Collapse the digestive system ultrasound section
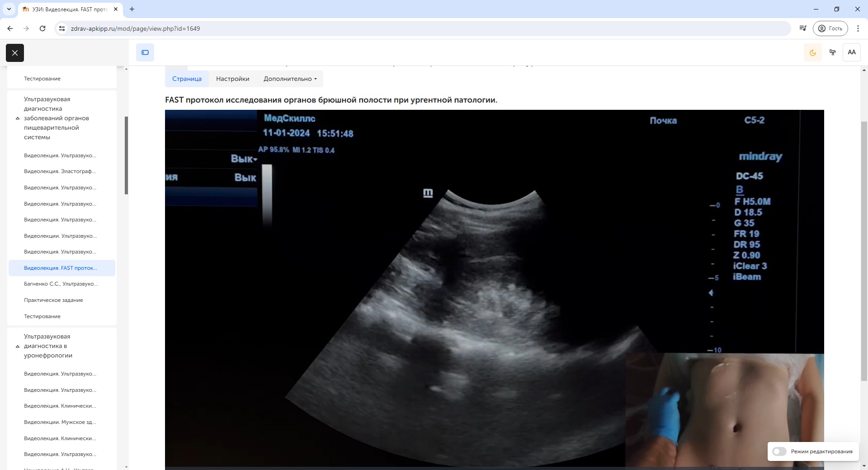The width and height of the screenshot is (868, 470). pyautogui.click(x=18, y=118)
